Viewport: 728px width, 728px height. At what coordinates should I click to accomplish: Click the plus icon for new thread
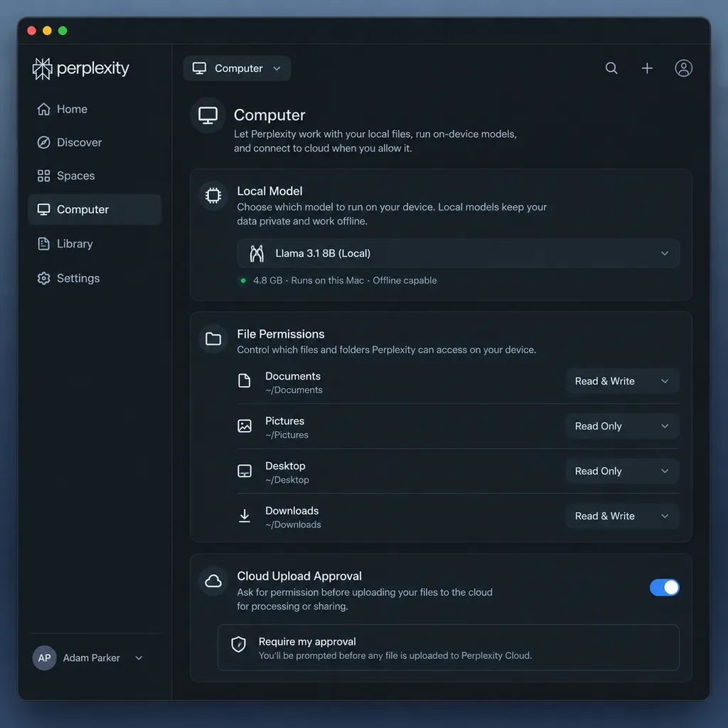(x=647, y=68)
